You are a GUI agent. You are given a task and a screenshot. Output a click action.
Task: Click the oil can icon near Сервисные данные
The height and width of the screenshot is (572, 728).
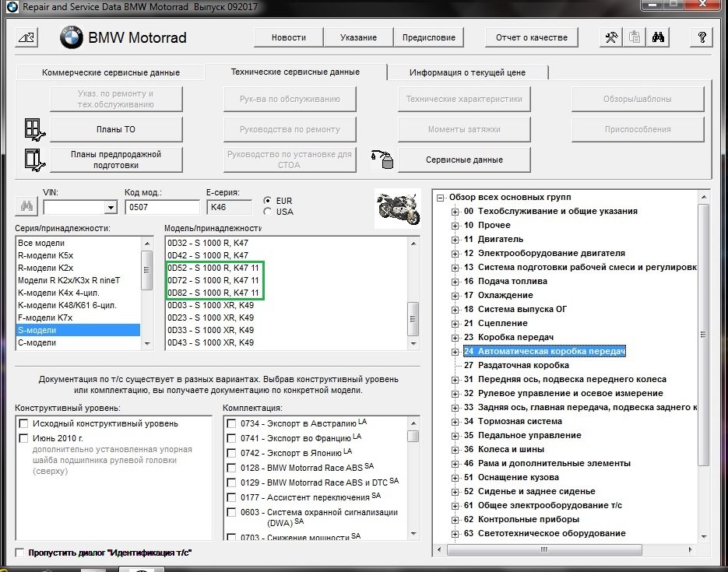pyautogui.click(x=382, y=160)
